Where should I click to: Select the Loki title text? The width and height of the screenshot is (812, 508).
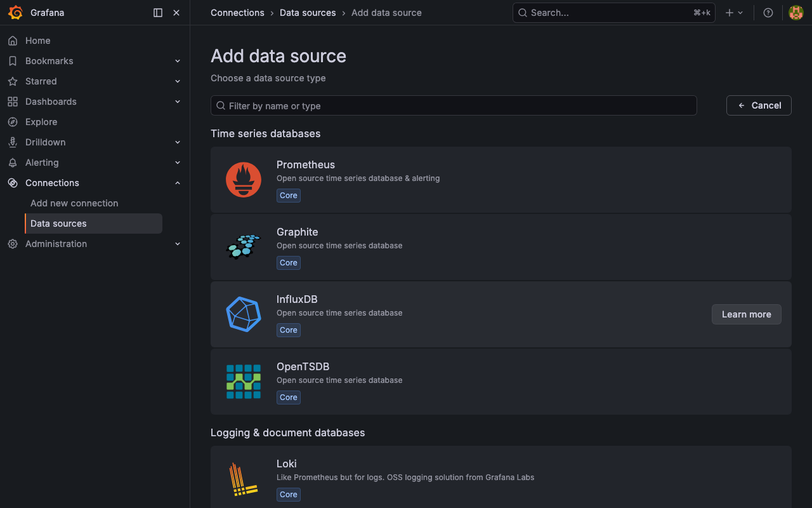pos(287,464)
